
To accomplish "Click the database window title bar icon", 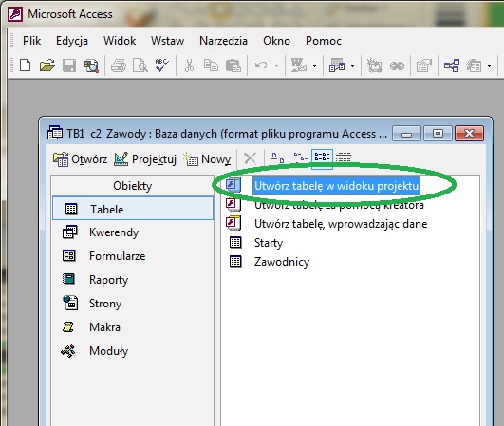I will 55,133.
